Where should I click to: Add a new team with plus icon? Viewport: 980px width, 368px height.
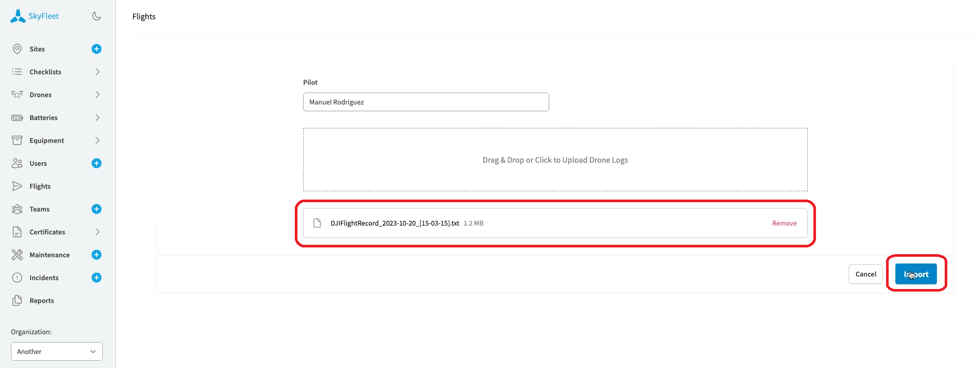(x=97, y=209)
